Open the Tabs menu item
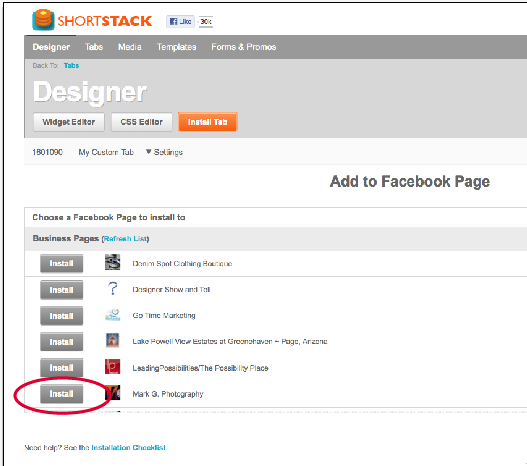The width and height of the screenshot is (527, 466). 94,47
